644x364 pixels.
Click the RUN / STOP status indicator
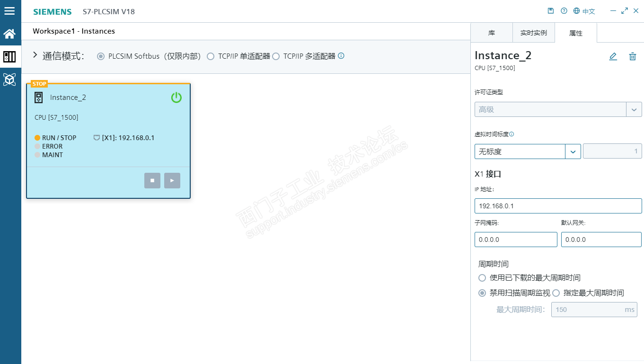point(55,138)
